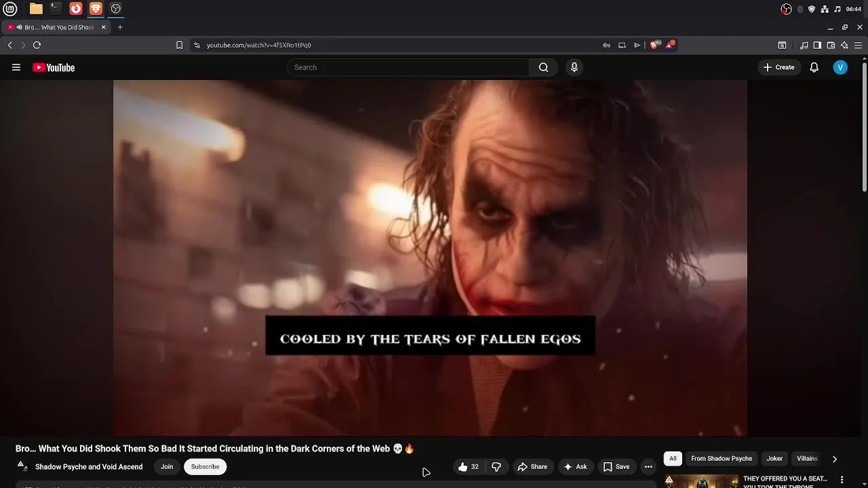Open 'THEY OFFERED YOU A SEAT' video thumbnail
The height and width of the screenshot is (488, 868).
coord(702,481)
